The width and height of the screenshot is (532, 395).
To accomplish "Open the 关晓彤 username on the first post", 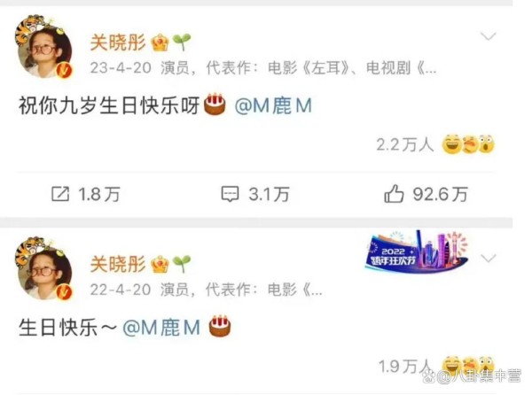I will (x=118, y=43).
